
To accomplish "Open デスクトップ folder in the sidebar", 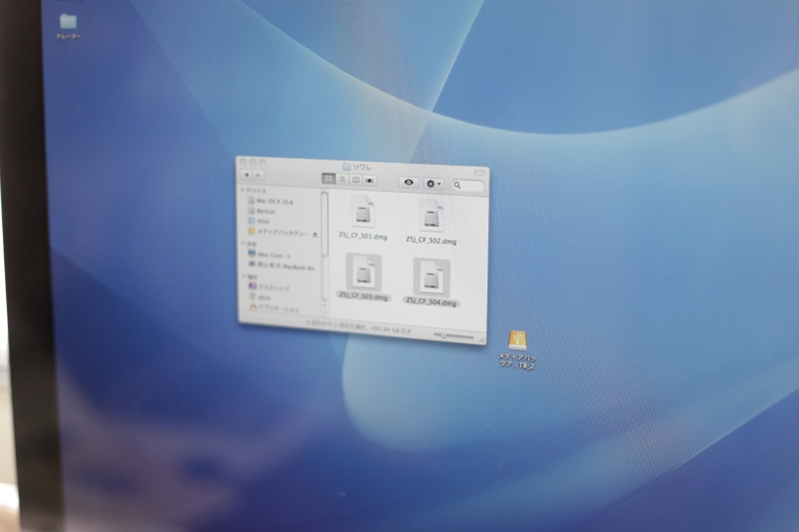I will click(x=273, y=287).
